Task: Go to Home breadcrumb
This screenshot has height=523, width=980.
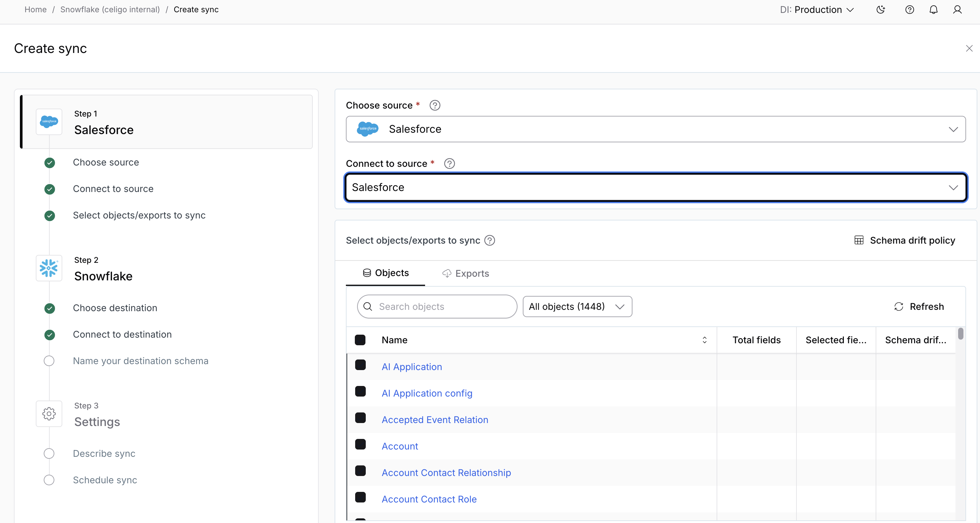Action: click(x=35, y=10)
